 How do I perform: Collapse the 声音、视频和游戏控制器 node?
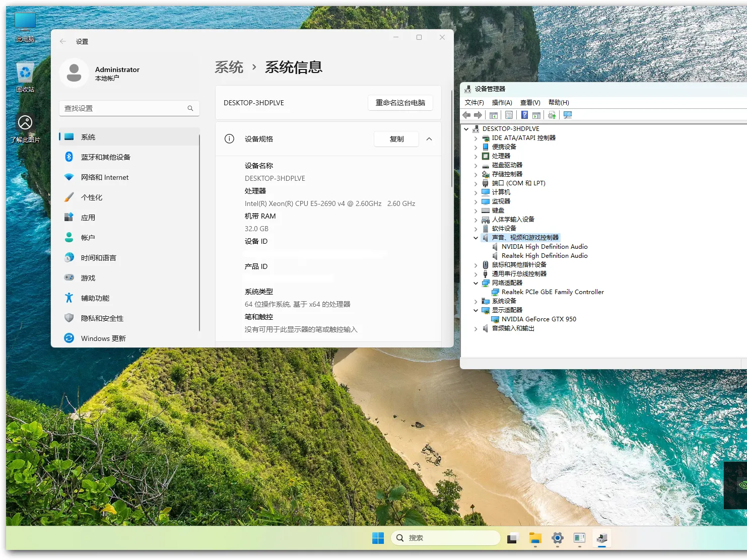pyautogui.click(x=476, y=237)
